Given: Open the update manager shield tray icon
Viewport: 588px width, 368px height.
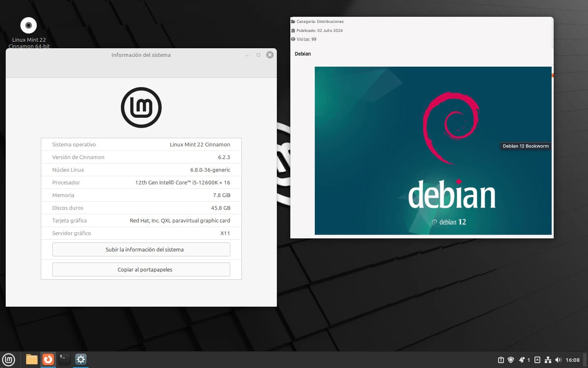Looking at the screenshot, I should click(511, 360).
